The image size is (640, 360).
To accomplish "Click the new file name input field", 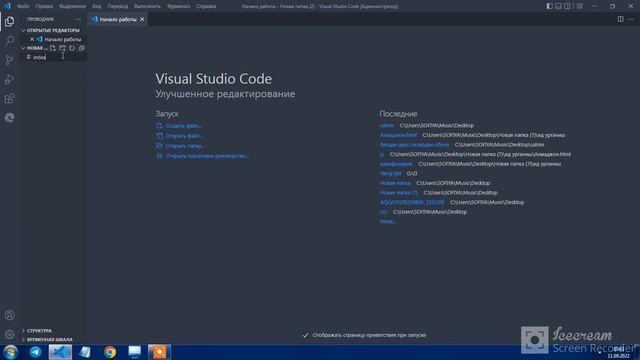I will (59, 57).
